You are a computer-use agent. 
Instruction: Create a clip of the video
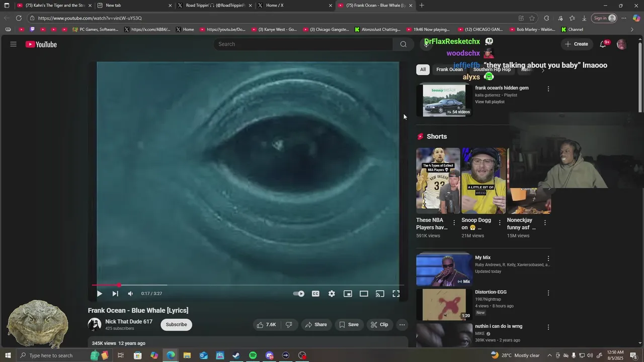[379, 325]
